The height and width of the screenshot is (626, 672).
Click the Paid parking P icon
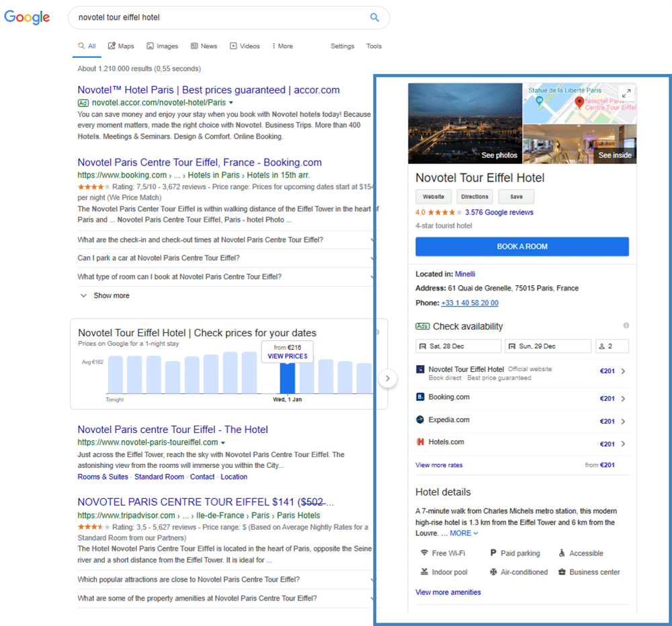tap(493, 553)
